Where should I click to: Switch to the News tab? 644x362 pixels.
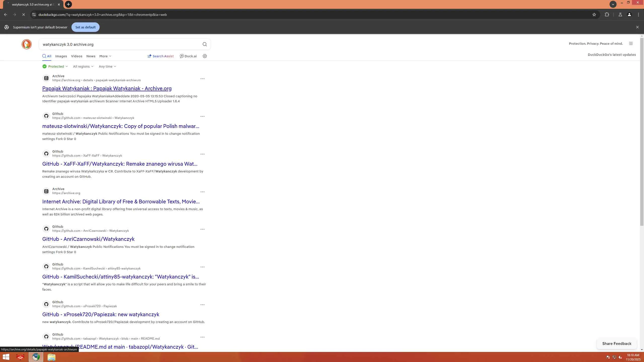click(91, 56)
